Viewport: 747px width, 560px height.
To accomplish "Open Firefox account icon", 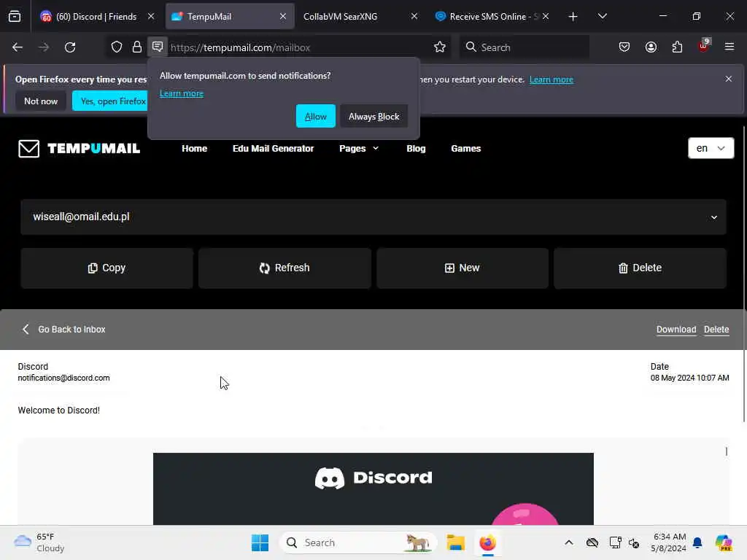I will (x=651, y=47).
